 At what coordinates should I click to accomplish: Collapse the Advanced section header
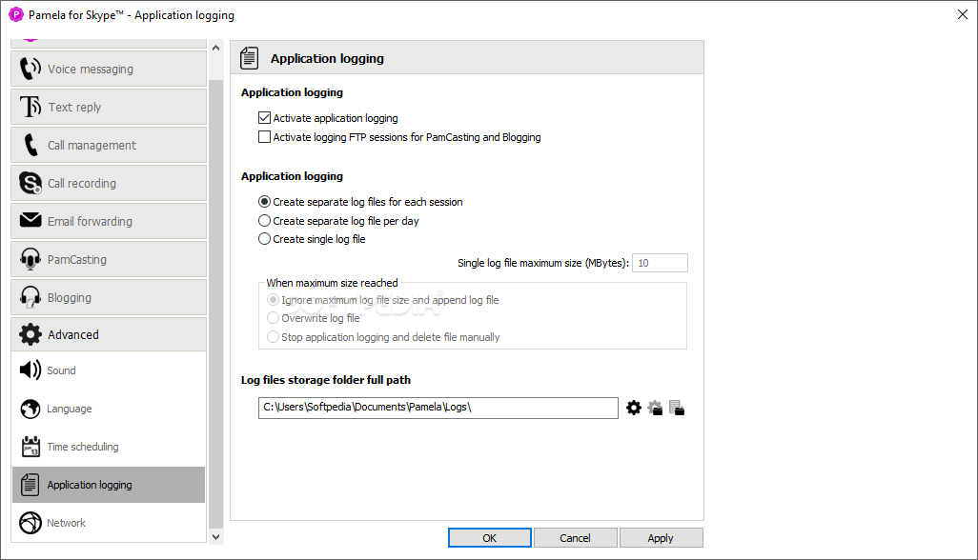pos(109,334)
